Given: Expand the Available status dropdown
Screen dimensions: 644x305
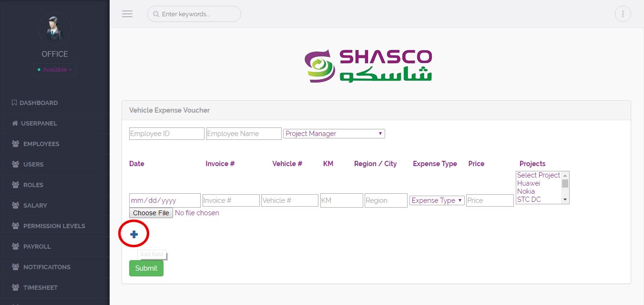Looking at the screenshot, I should pos(55,70).
